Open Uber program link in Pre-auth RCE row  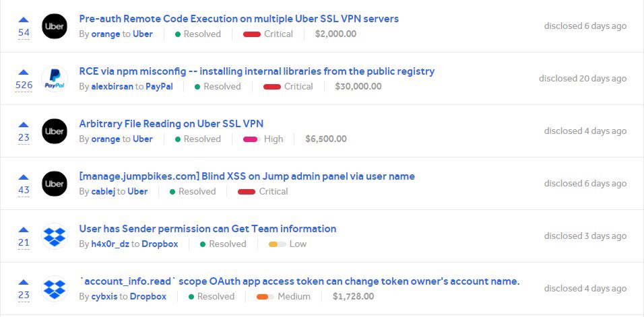pyautogui.click(x=143, y=34)
